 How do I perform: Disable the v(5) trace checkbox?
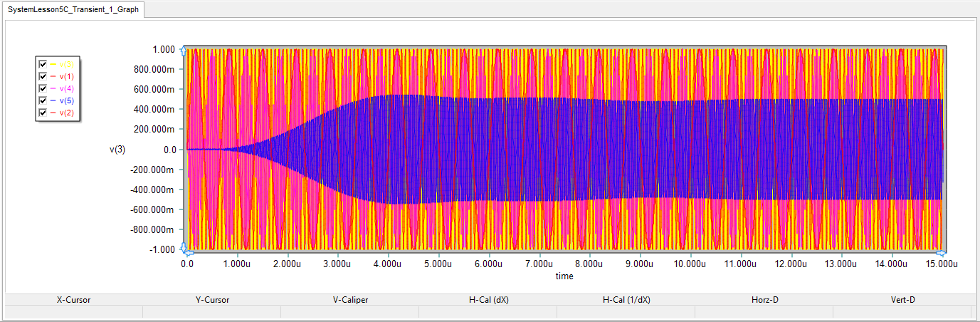point(43,100)
